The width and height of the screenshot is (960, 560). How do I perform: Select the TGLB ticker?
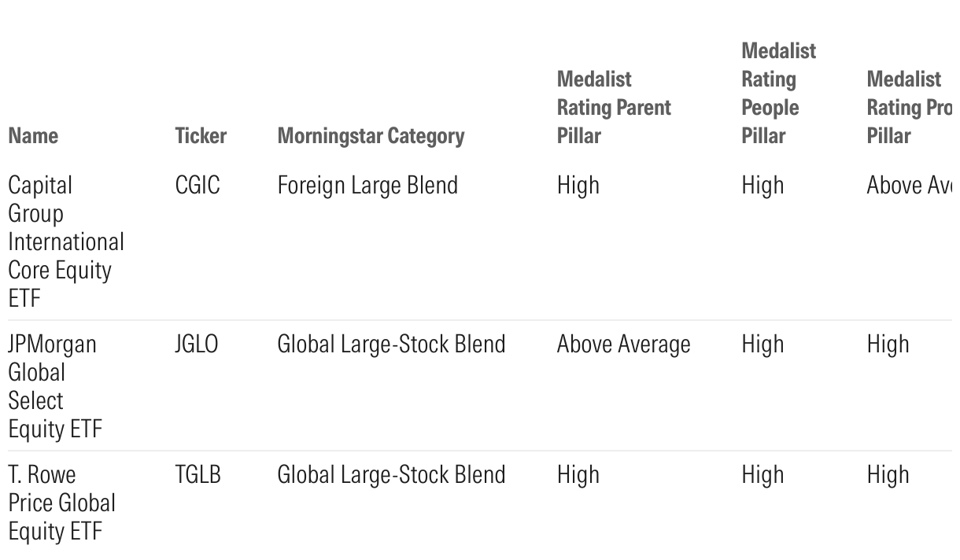[198, 475]
